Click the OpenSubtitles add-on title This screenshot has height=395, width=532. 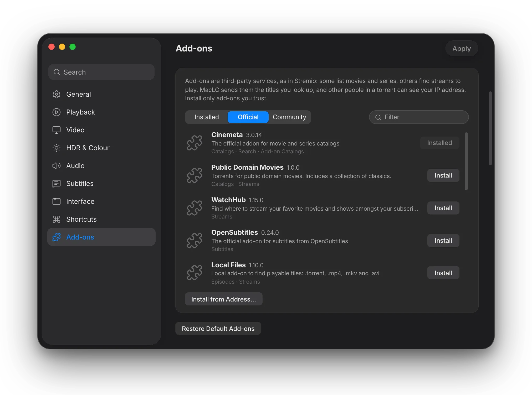click(x=234, y=232)
